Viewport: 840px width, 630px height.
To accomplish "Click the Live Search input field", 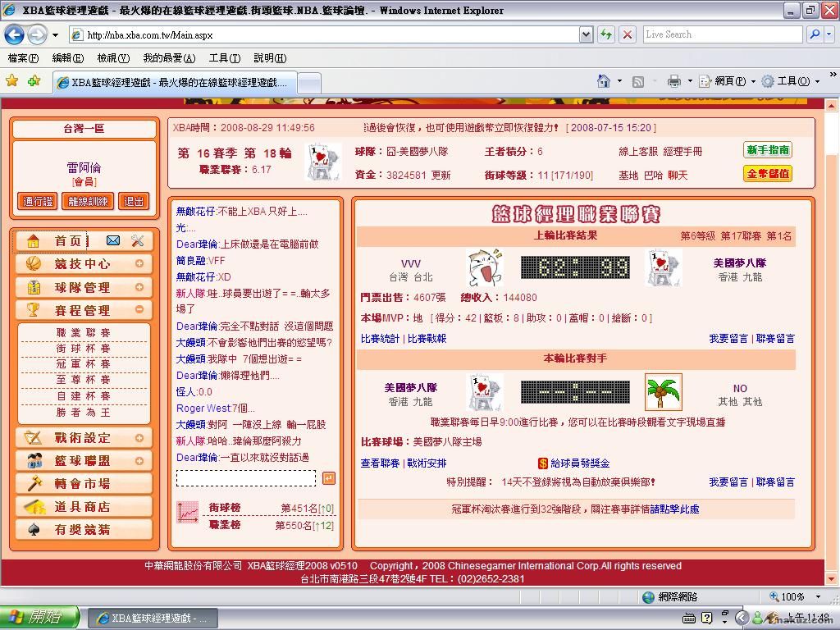I will click(723, 34).
